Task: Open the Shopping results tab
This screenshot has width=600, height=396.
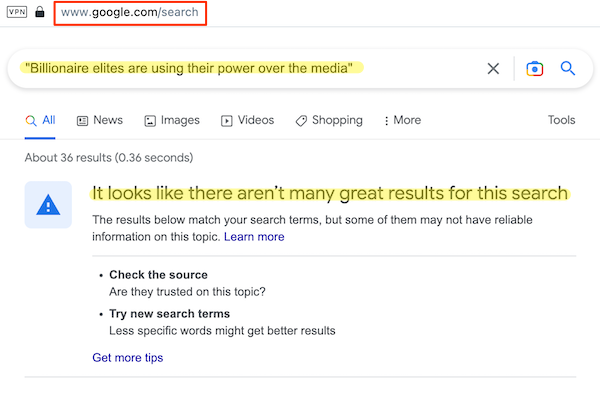Action: [x=329, y=121]
